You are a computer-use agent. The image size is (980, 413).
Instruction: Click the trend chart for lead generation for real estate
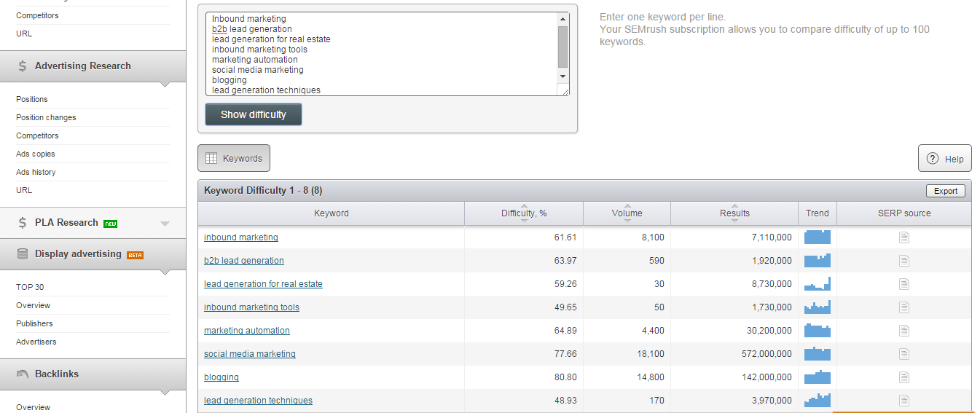(818, 284)
